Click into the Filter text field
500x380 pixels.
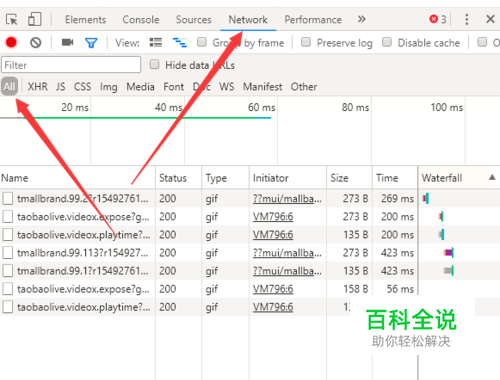(71, 65)
